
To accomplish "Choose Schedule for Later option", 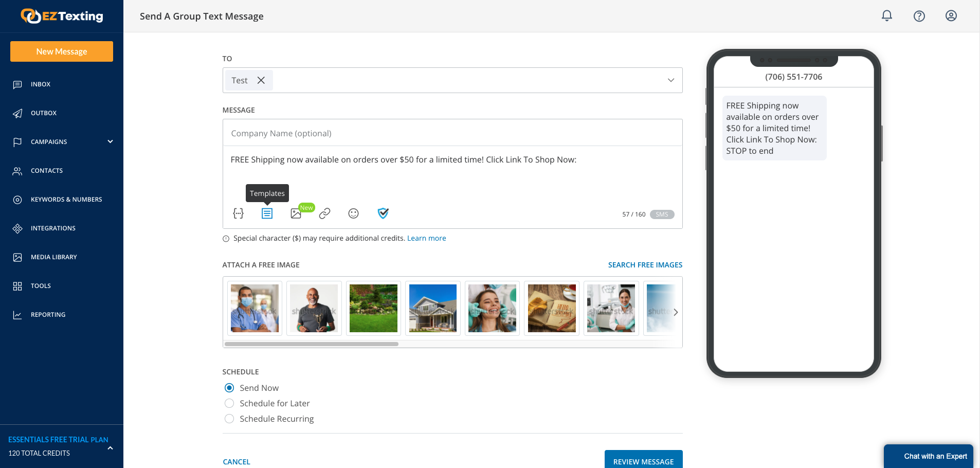I will 229,403.
